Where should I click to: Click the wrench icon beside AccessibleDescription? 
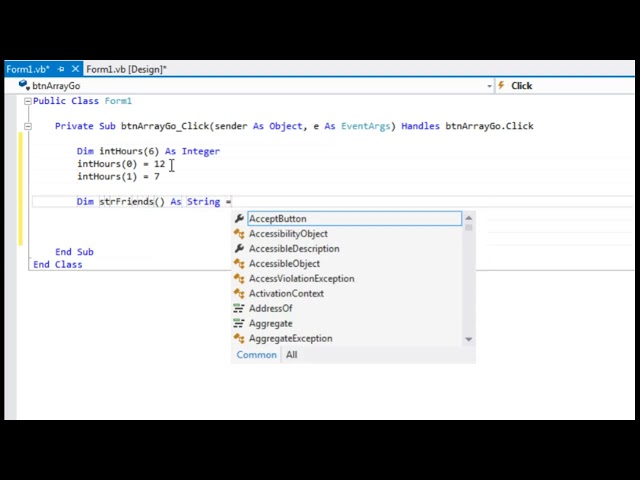pyautogui.click(x=239, y=249)
